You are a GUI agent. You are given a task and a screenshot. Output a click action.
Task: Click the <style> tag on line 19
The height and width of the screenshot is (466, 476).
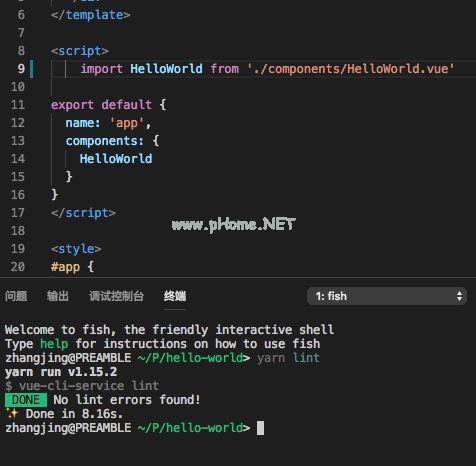click(x=76, y=249)
